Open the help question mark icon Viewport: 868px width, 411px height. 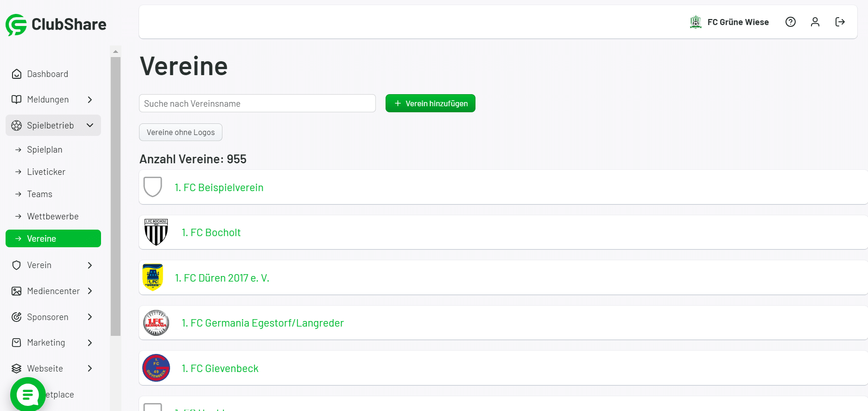791,22
